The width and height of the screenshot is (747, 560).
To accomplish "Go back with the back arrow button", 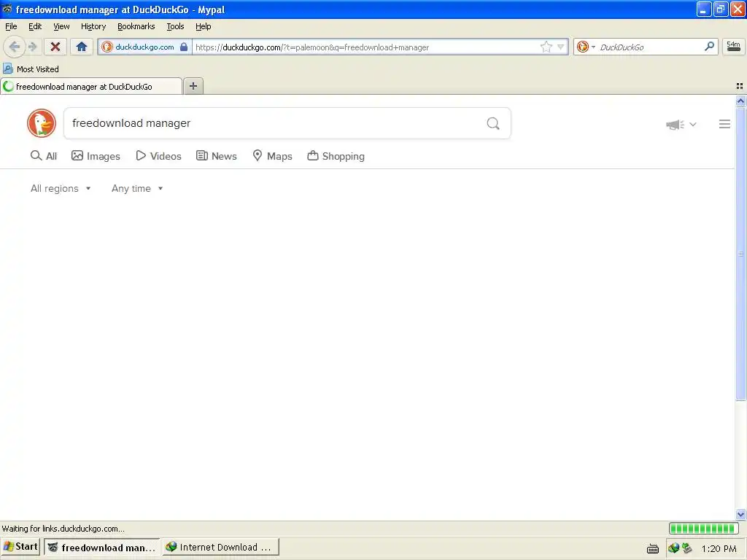I will (15, 47).
